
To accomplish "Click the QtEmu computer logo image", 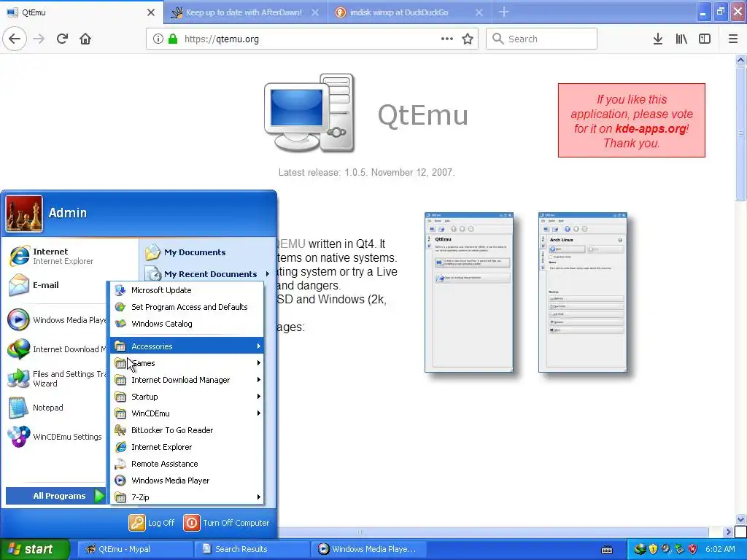I will coord(309,113).
